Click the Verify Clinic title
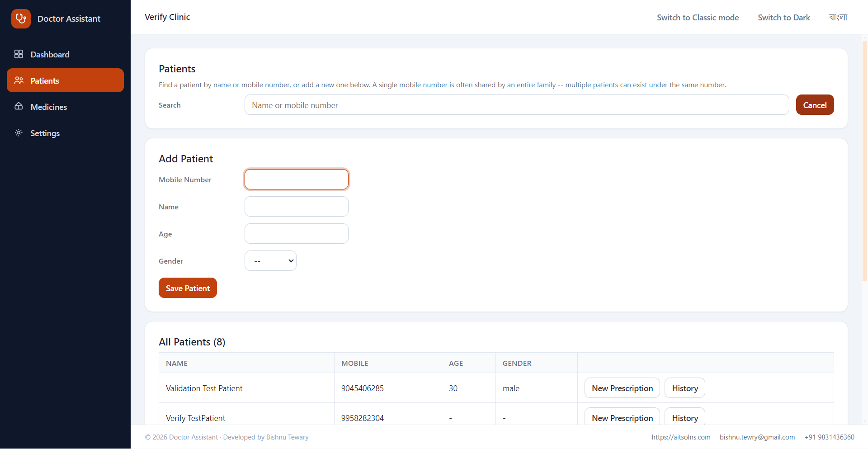The image size is (868, 449). click(167, 17)
